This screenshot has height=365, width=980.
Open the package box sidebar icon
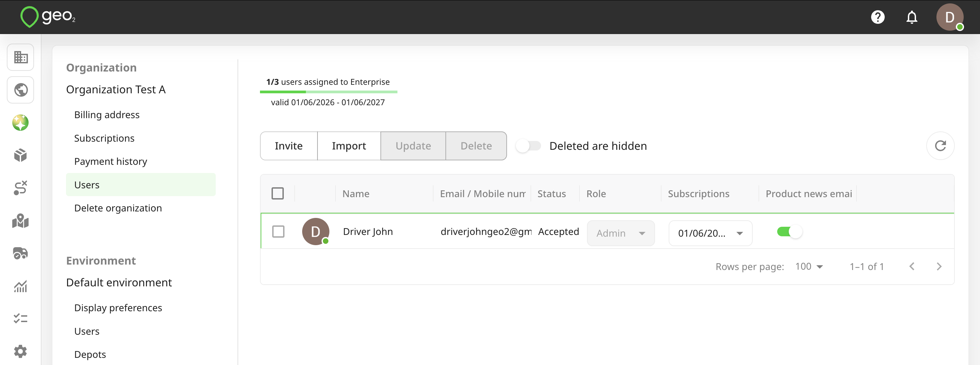20,155
